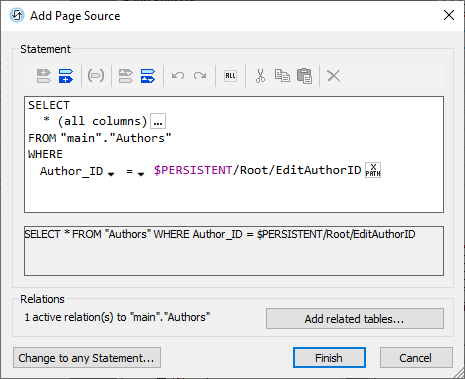The height and width of the screenshot is (379, 465).
Task: Click the Change to any Statement button
Action: coord(87,358)
